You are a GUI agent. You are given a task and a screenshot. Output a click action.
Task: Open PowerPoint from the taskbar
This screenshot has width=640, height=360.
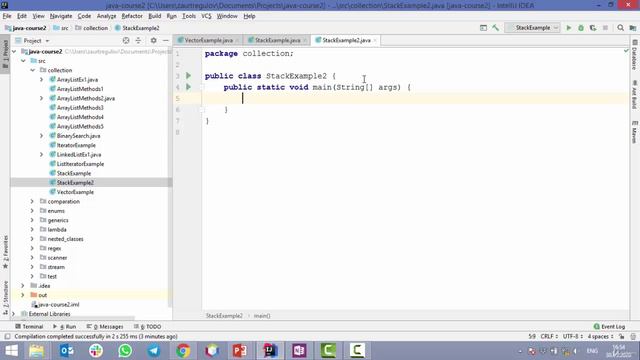pos(240,351)
